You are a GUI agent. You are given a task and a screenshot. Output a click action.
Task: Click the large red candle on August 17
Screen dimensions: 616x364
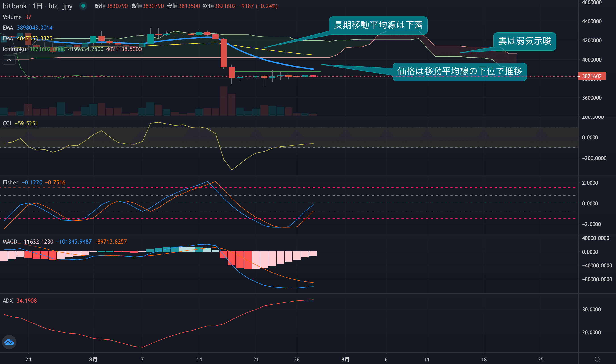[x=223, y=53]
